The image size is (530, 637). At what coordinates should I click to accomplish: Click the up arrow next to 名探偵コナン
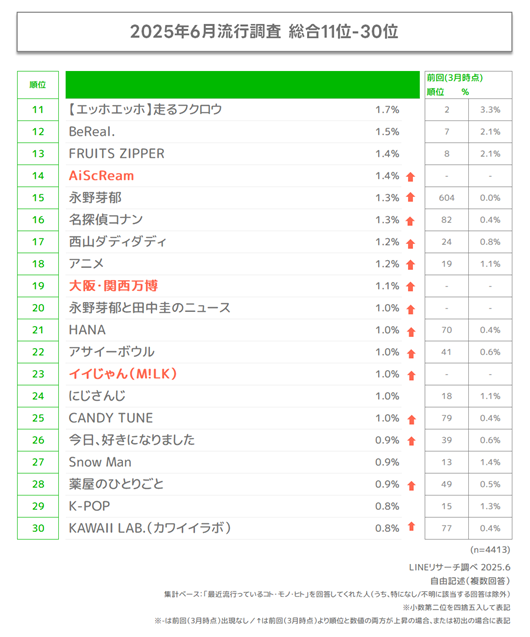tap(410, 221)
